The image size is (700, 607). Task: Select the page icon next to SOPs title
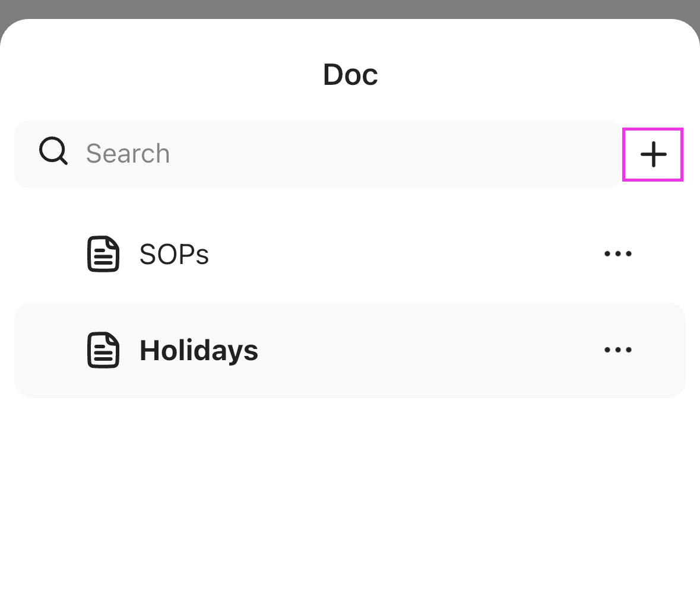pos(103,254)
